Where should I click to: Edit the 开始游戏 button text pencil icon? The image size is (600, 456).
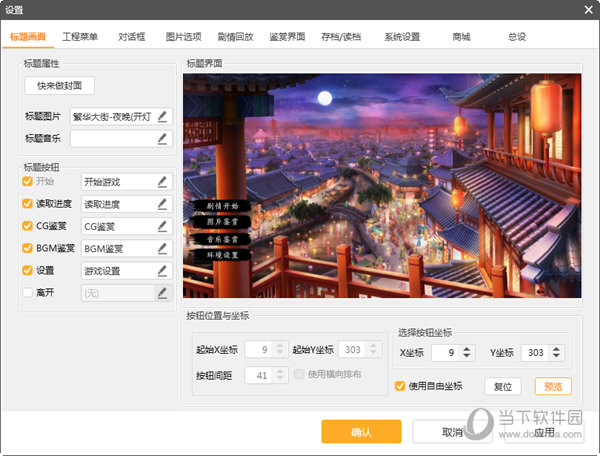pyautogui.click(x=162, y=182)
